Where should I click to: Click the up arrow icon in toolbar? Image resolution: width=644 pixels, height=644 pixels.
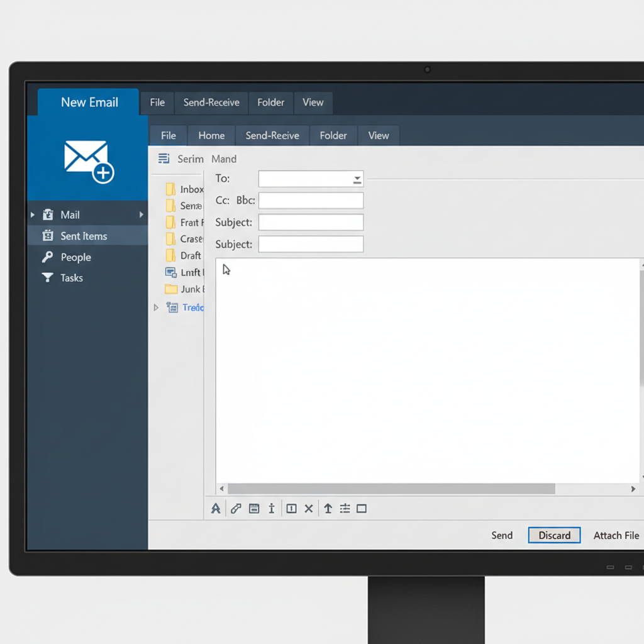(x=328, y=509)
